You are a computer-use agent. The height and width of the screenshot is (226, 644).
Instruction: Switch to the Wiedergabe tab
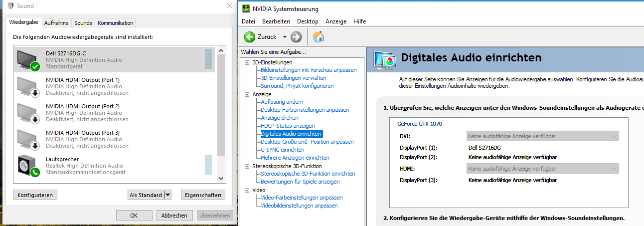click(x=24, y=22)
